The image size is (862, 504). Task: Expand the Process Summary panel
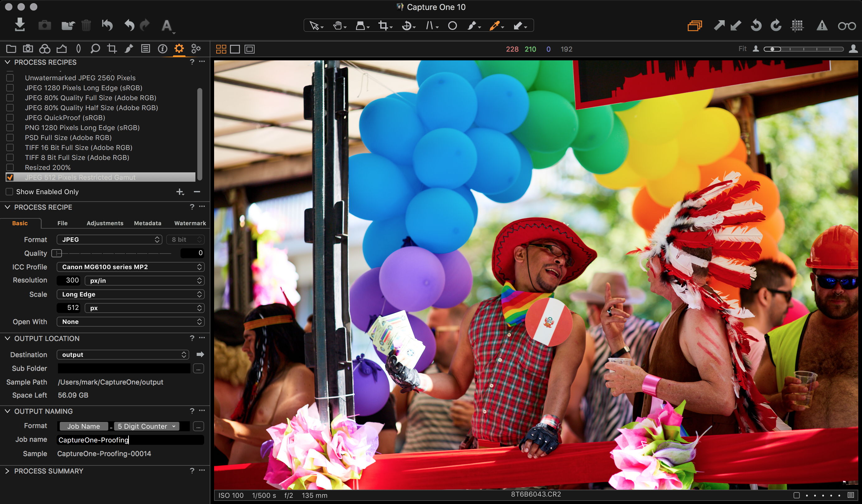tap(7, 471)
